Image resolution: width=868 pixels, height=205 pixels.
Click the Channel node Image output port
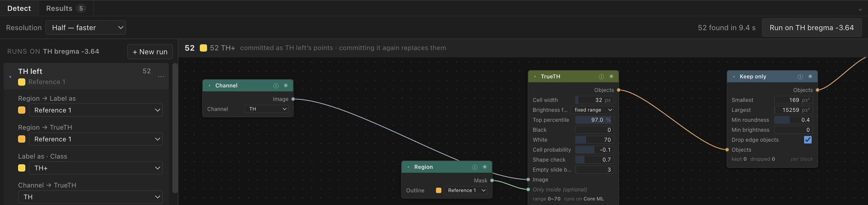click(293, 99)
